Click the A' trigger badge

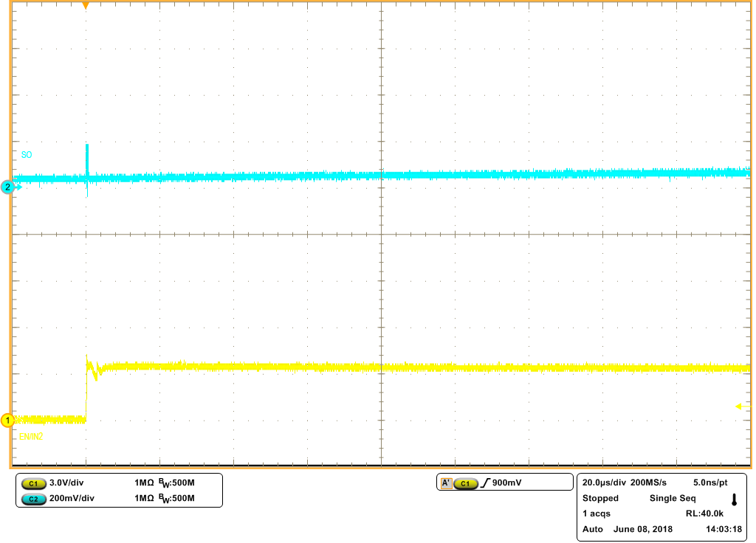point(446,483)
